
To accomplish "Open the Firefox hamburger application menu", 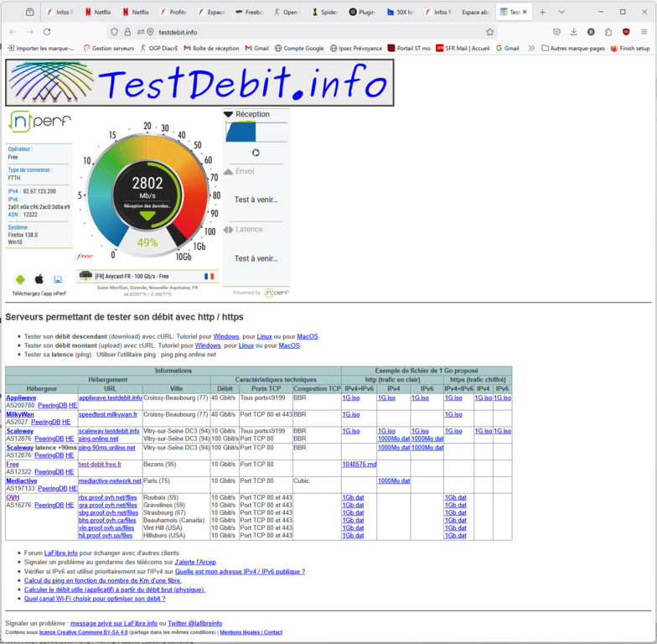I will [644, 32].
